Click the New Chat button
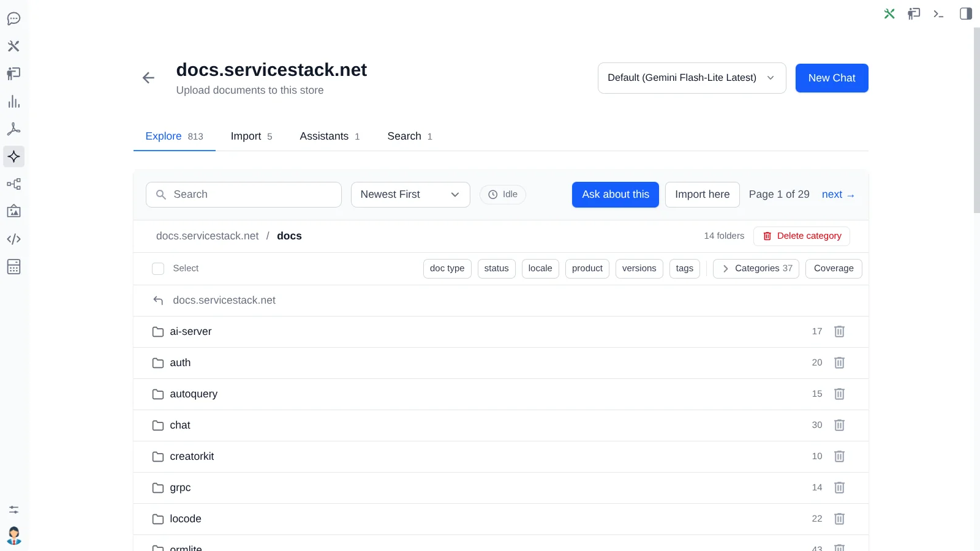Viewport: 980px width, 551px height. [832, 78]
